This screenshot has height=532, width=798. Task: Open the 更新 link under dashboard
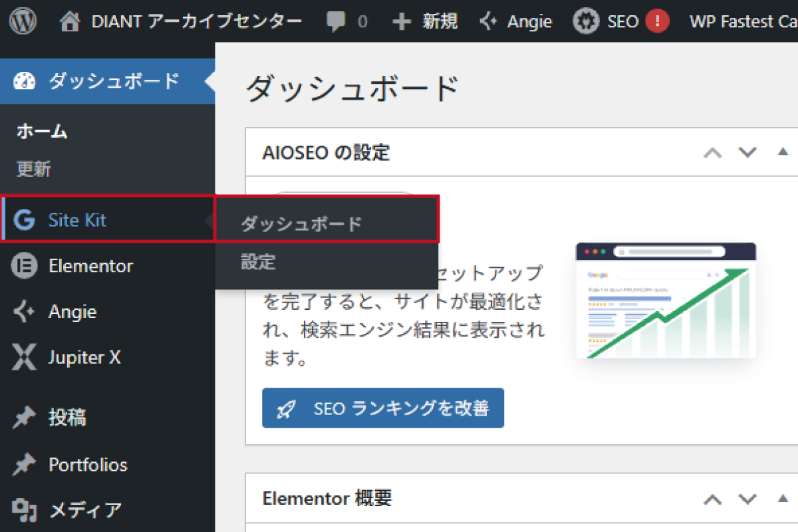[34, 169]
